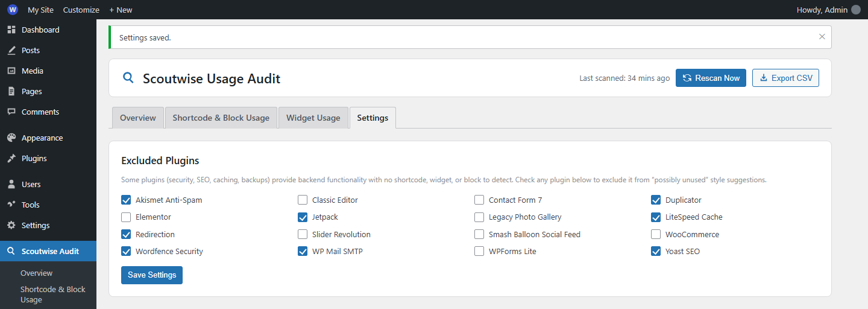
Task: Click the Rescan Now button
Action: [x=711, y=78]
